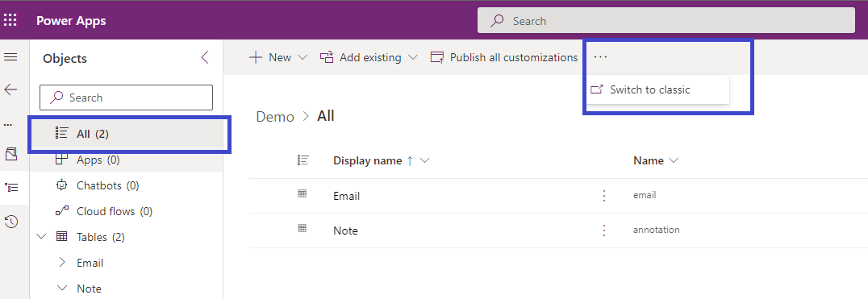Screen dimensions: 868x299
Task: Click the table icon in Note row
Action: point(303,228)
